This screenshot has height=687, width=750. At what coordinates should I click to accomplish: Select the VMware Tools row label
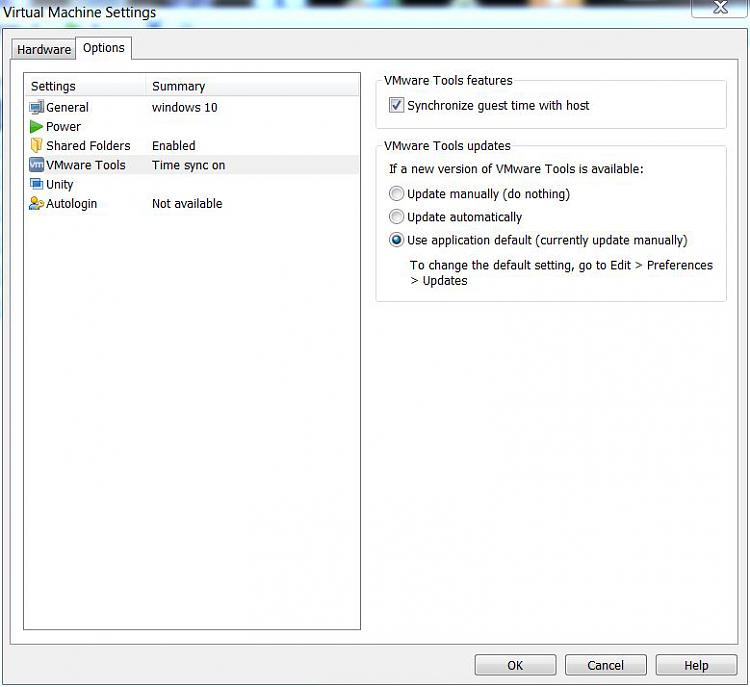coord(86,165)
